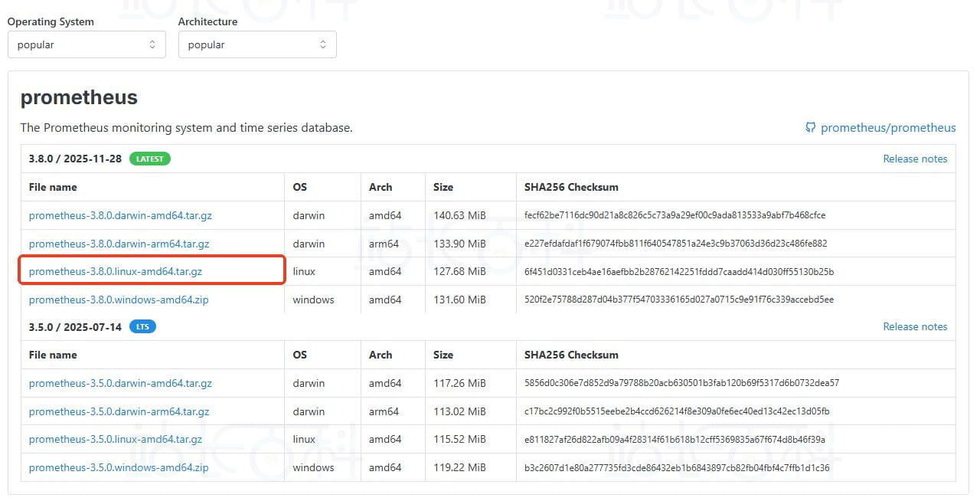The image size is (980, 501).
Task: Click the 3.8.0 / 2025-11-28 version label
Action: coord(76,159)
